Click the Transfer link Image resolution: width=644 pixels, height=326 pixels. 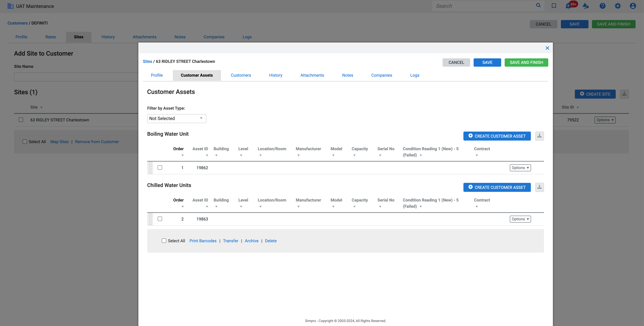click(230, 241)
